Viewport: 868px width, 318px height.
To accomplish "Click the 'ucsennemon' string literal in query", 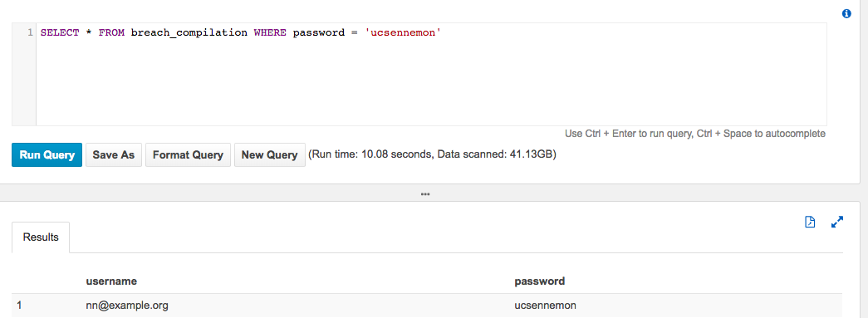I will 404,32.
